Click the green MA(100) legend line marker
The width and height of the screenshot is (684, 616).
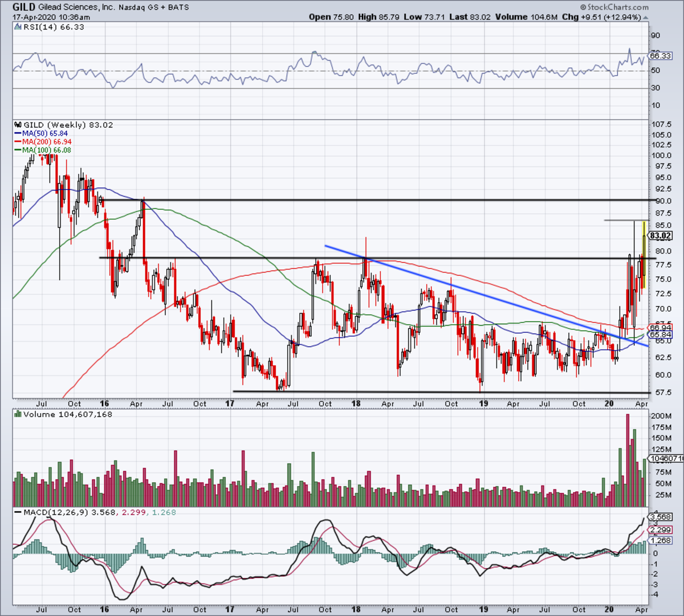(x=18, y=150)
